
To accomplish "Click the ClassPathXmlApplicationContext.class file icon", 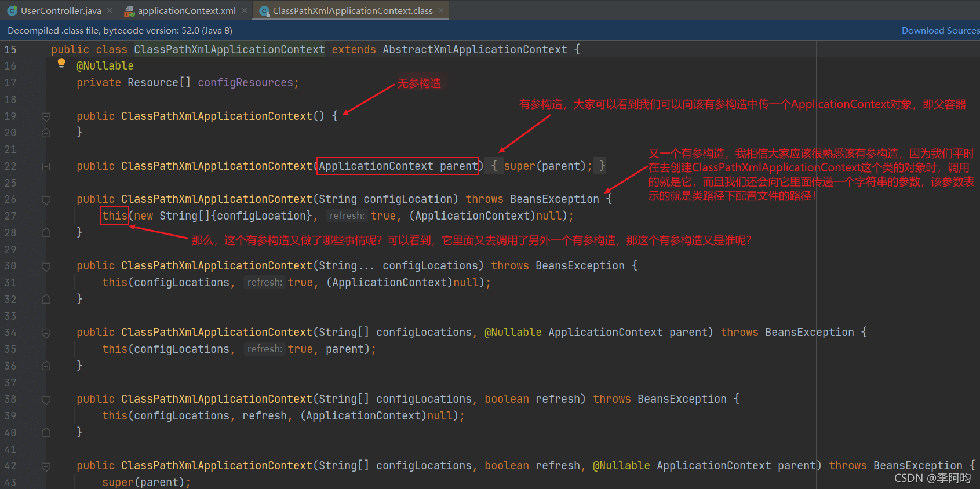I will [264, 10].
